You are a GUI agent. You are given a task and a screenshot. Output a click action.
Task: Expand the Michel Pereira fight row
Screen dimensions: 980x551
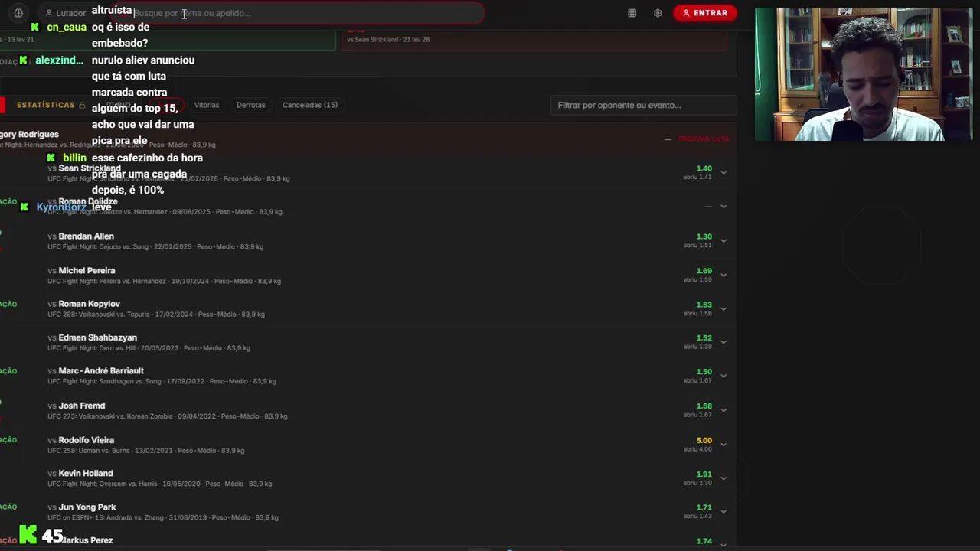tap(723, 275)
